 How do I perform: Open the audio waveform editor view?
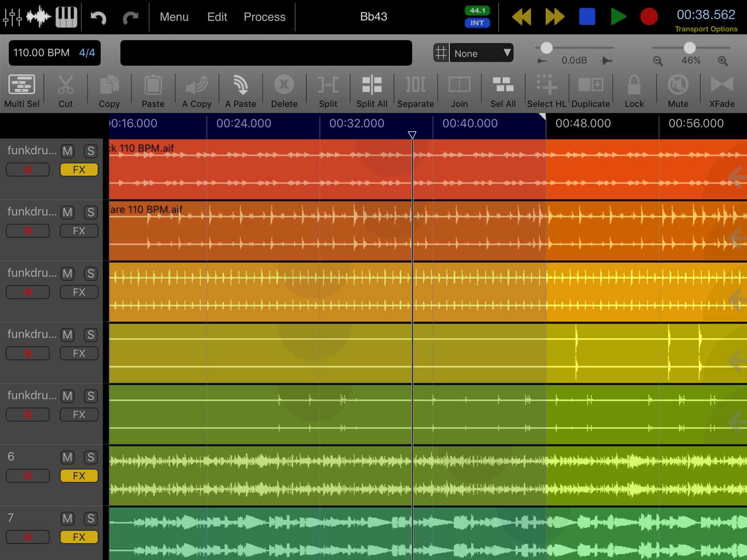(39, 17)
